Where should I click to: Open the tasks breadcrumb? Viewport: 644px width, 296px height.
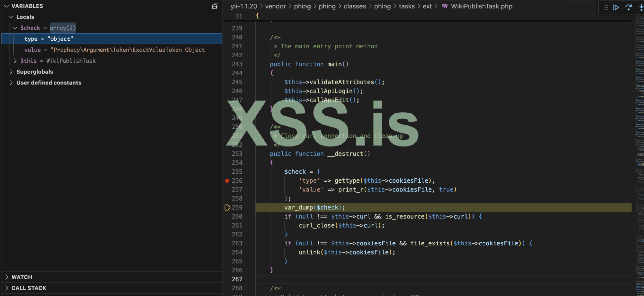[407, 6]
